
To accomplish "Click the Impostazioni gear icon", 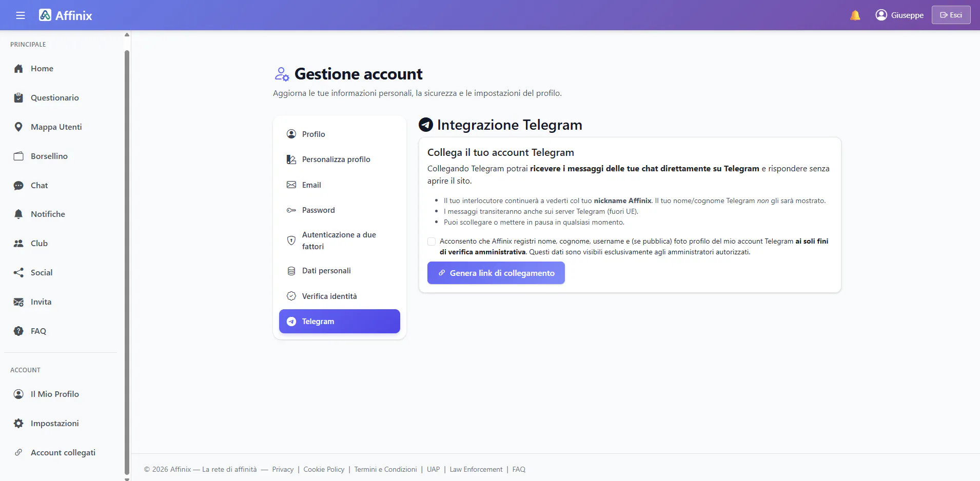I will click(x=18, y=424).
